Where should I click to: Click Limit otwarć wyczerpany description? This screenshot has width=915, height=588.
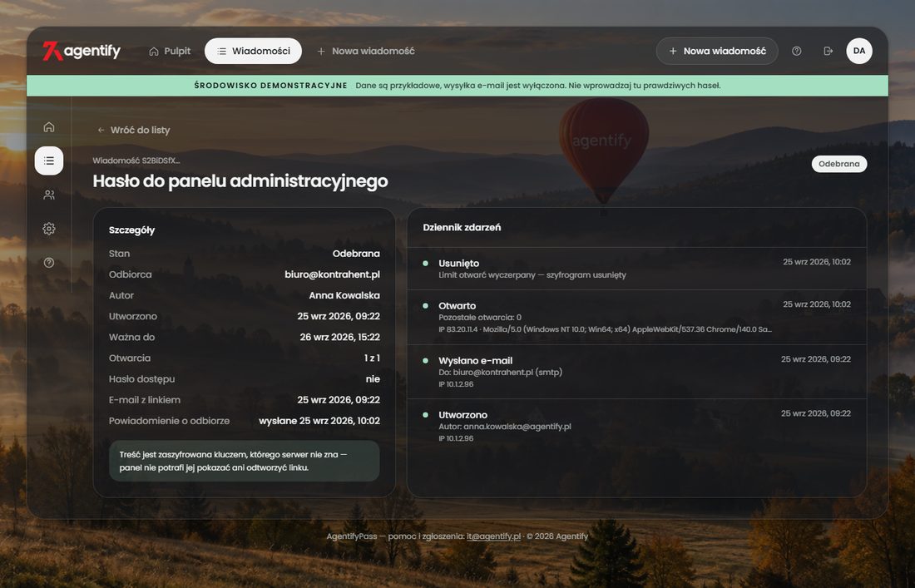click(x=532, y=274)
